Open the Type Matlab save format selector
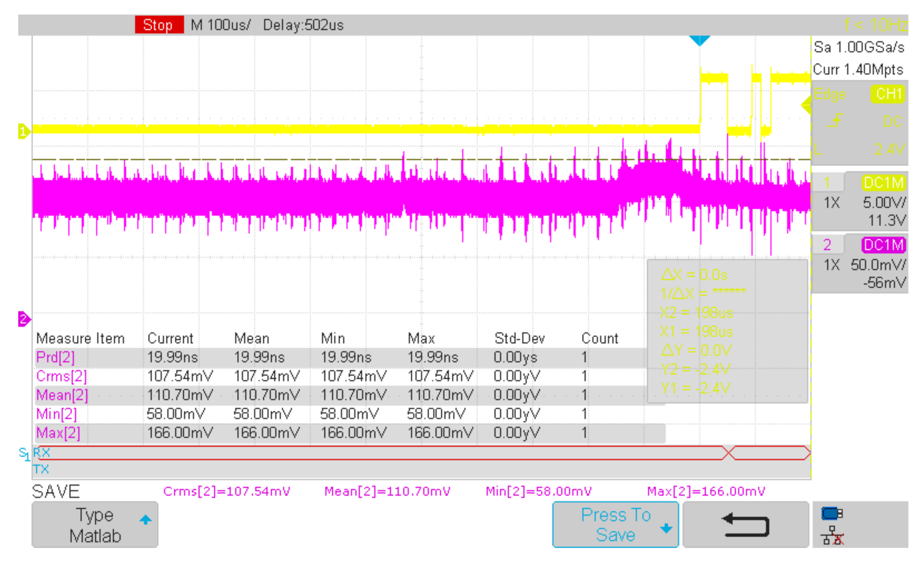Screen dimensions: 924x562 point(95,525)
